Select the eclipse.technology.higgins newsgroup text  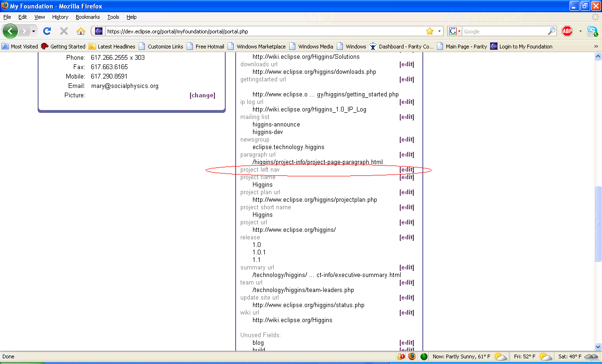point(288,147)
